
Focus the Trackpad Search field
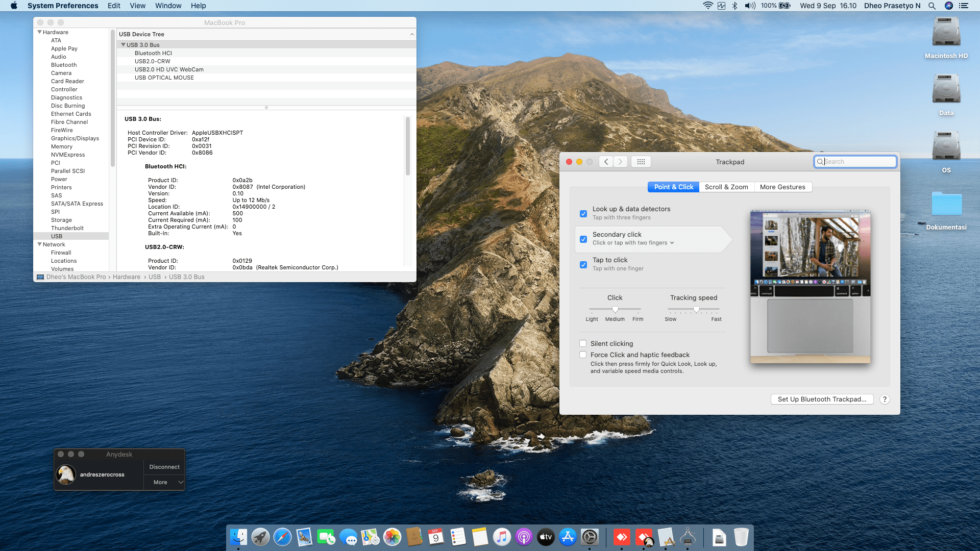[x=855, y=162]
